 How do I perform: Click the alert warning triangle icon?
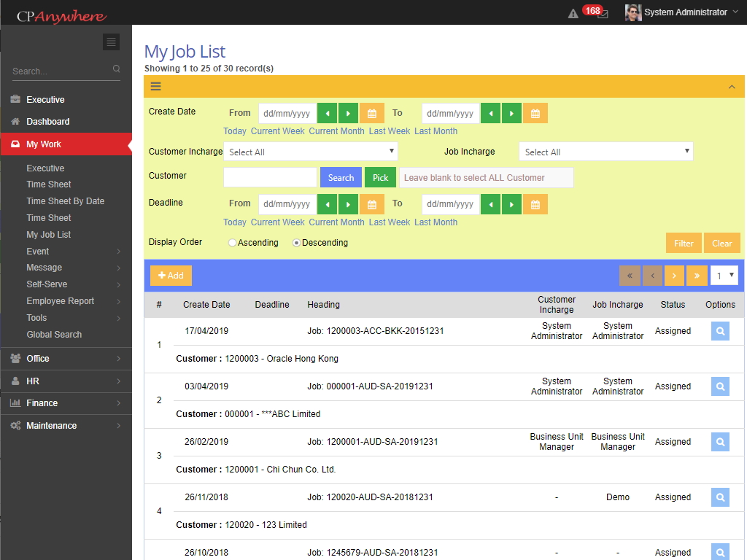[573, 13]
